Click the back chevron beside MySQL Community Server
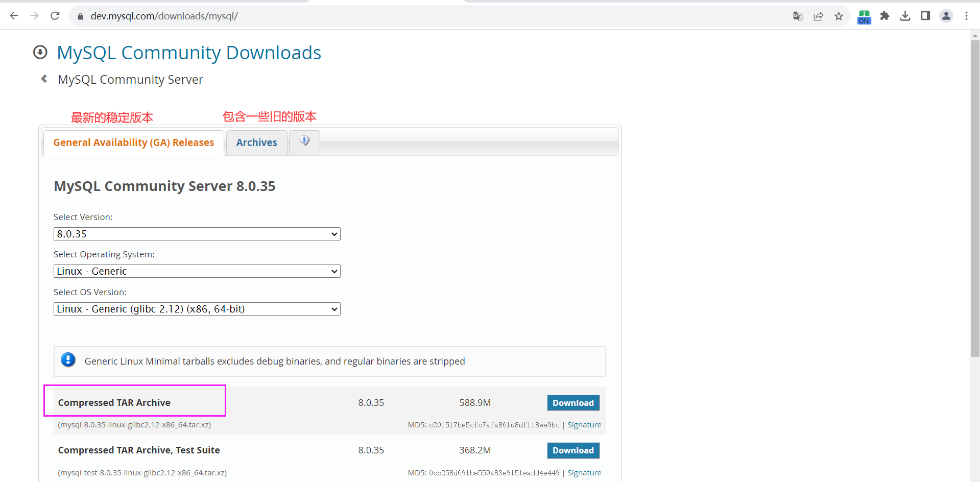The image size is (980, 482). click(44, 79)
